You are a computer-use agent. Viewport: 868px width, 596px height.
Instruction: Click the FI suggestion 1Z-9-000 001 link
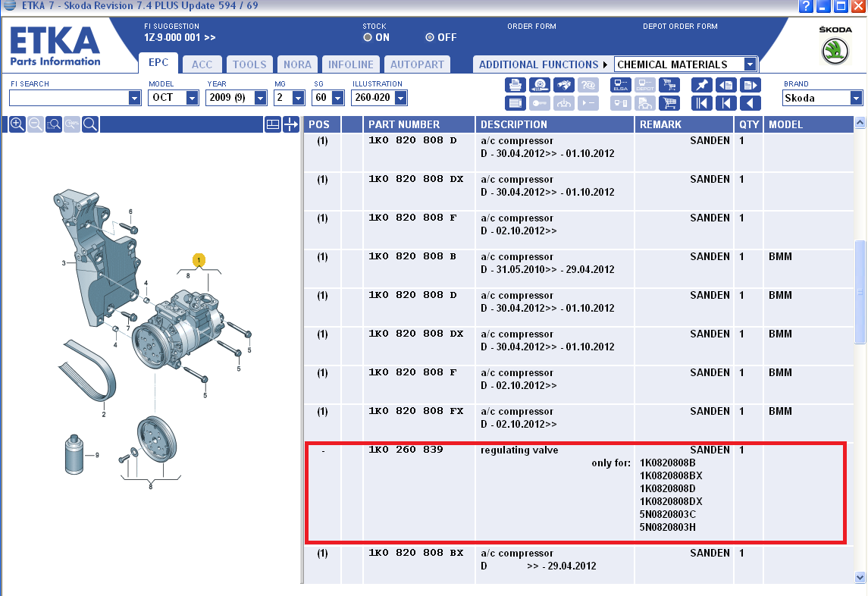[x=180, y=38]
